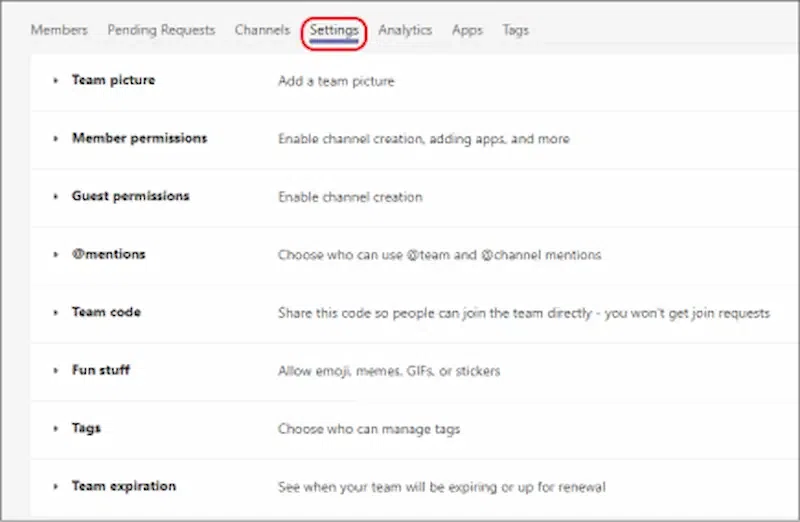Image resolution: width=800 pixels, height=522 pixels.
Task: Click the Member permissions heading
Action: coord(139,138)
